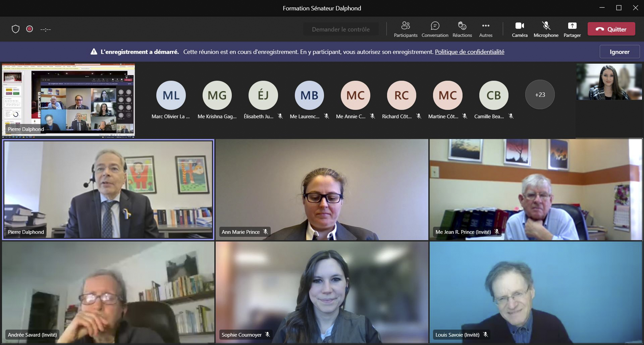Toggle the Caméra on or off
This screenshot has height=345, width=644.
[x=520, y=29]
